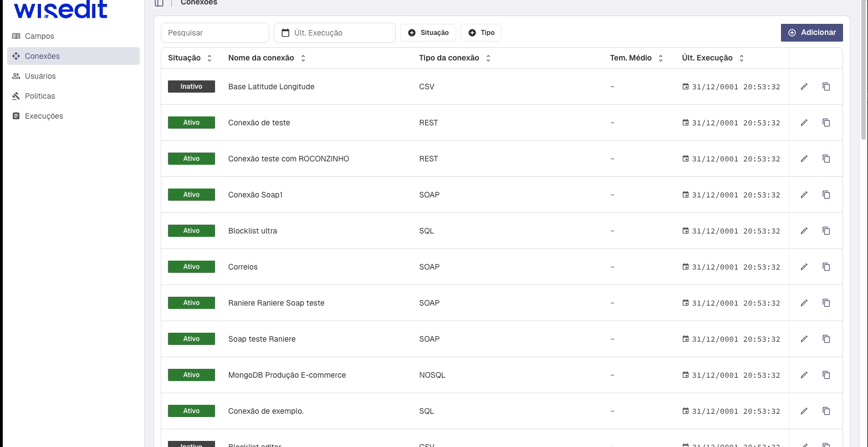Edit the Correios connection via pencil icon
This screenshot has height=447, width=868.
click(x=804, y=267)
